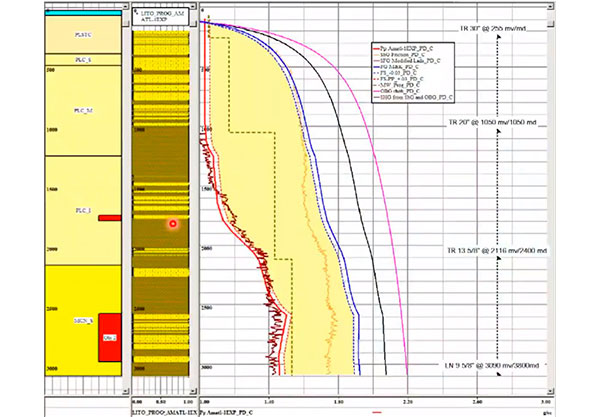The height and width of the screenshot is (417, 600).
Task: Click the lithology track scroll-up arrow
Action: pos(193,7)
